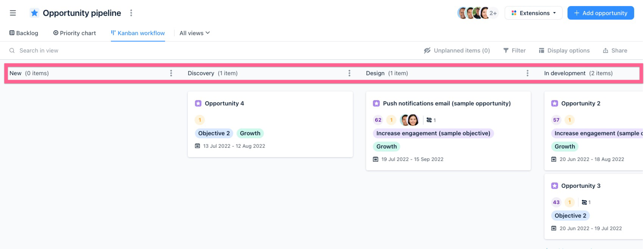Open the Extensions dropdown
Viewport: 644px width, 249px height.
coord(533,13)
